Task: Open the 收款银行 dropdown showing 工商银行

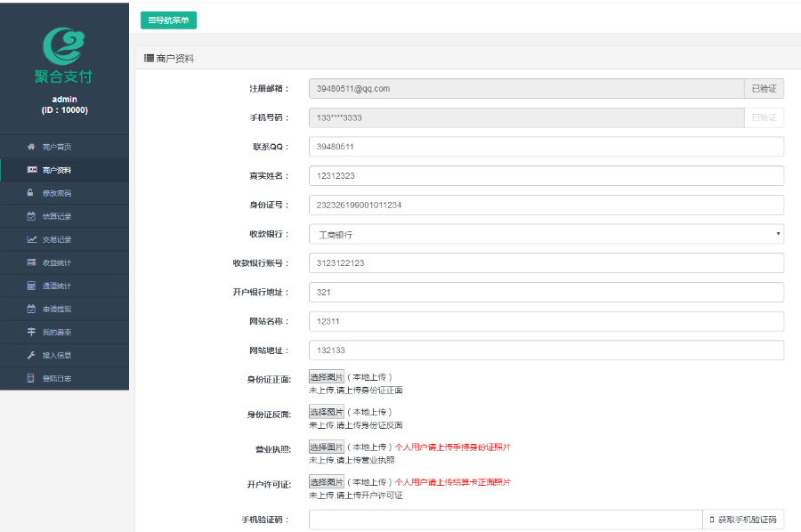Action: point(546,234)
